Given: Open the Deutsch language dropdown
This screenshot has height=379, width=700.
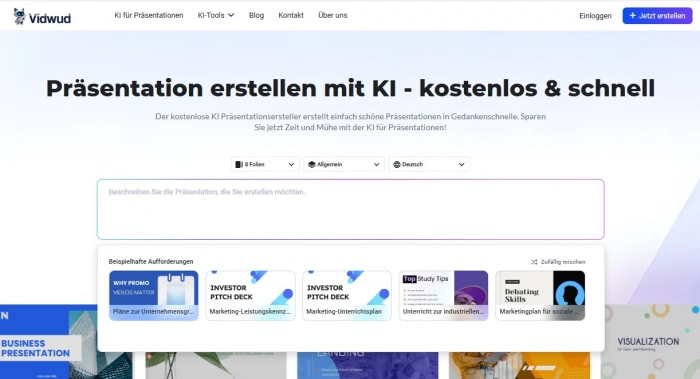Looking at the screenshot, I should 429,164.
